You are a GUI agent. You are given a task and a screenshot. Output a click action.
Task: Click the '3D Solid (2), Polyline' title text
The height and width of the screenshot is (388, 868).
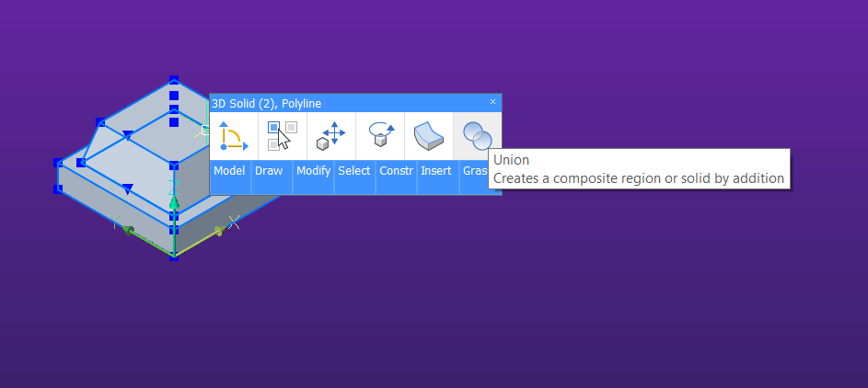pos(266,103)
